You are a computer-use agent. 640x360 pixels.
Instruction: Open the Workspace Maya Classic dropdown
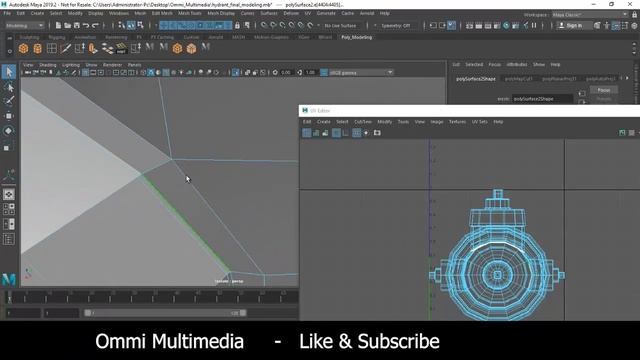(590, 15)
